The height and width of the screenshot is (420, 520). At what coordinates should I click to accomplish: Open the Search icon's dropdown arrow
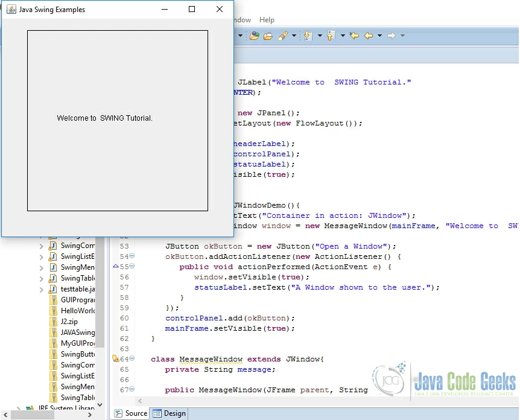294,36
